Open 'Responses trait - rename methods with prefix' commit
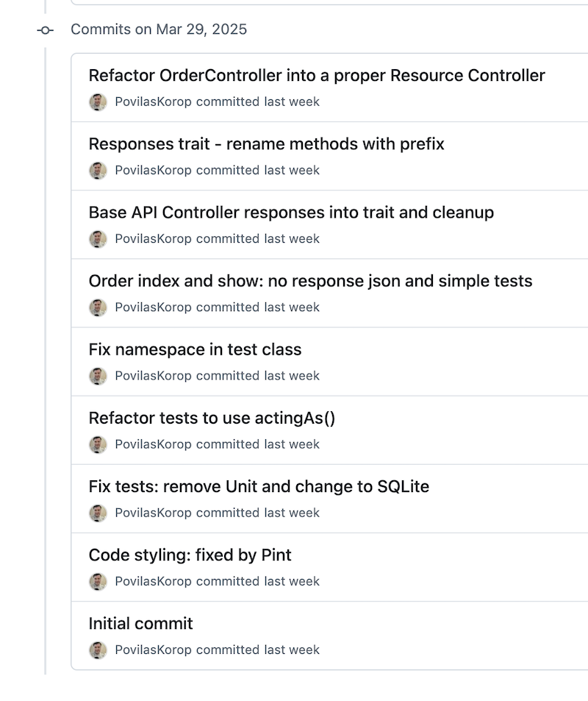588x701 pixels. [x=266, y=144]
